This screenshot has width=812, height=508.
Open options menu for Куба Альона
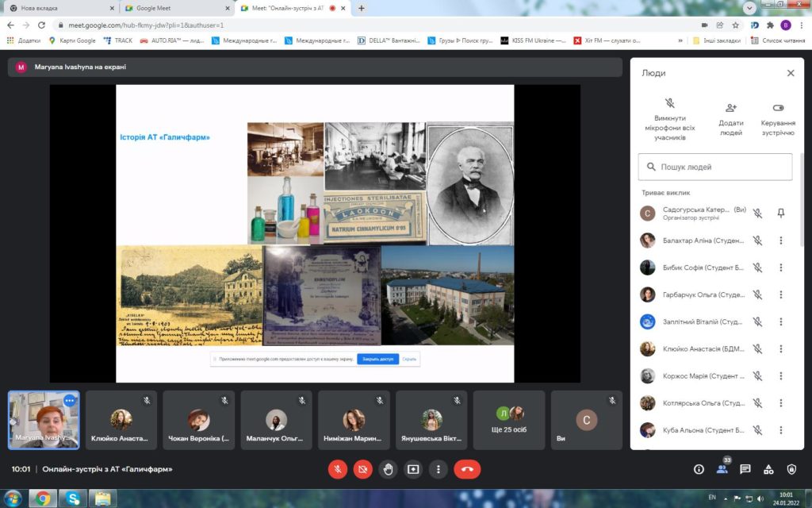tap(781, 430)
